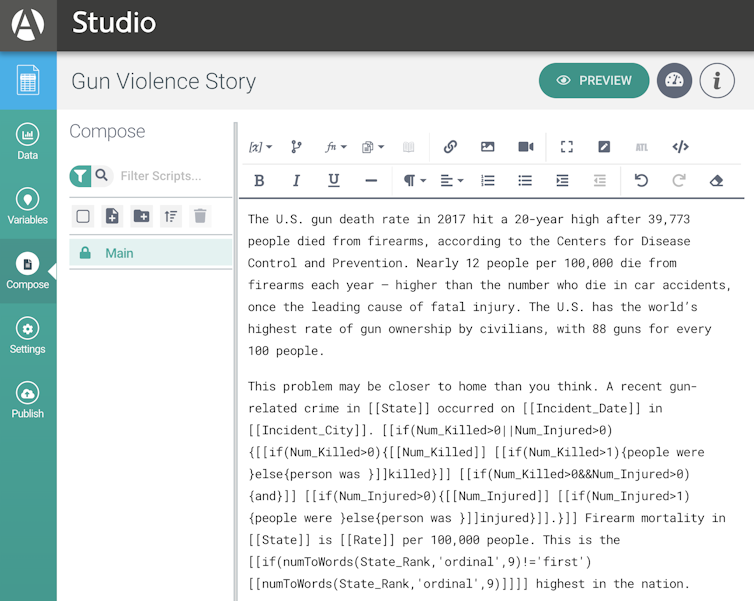
Task: Create a new script folder
Action: click(x=141, y=216)
